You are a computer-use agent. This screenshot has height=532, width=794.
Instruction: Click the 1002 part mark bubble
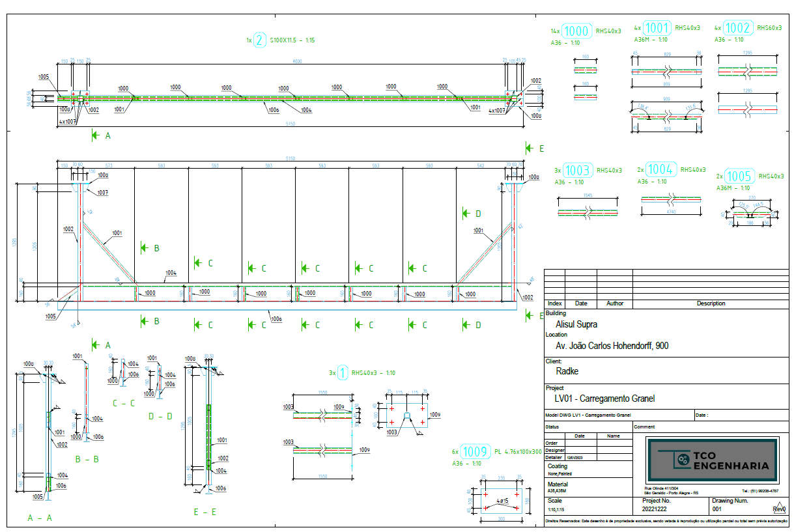(738, 28)
